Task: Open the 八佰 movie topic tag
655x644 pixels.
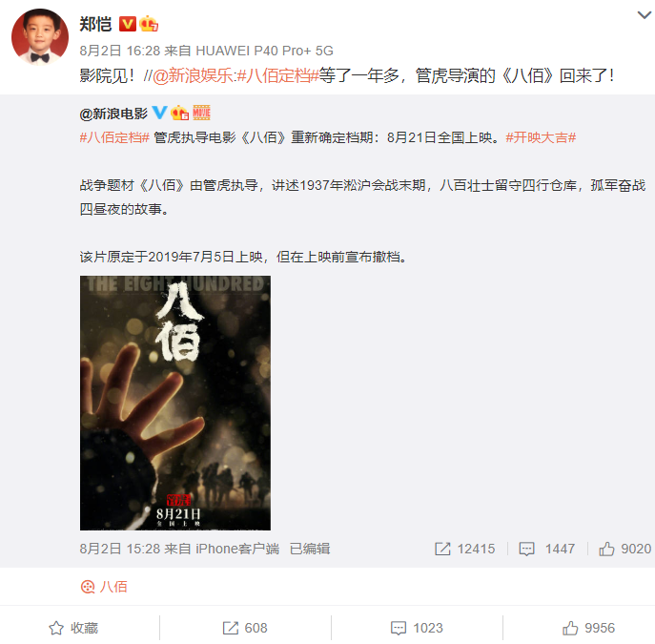Action: [104, 587]
